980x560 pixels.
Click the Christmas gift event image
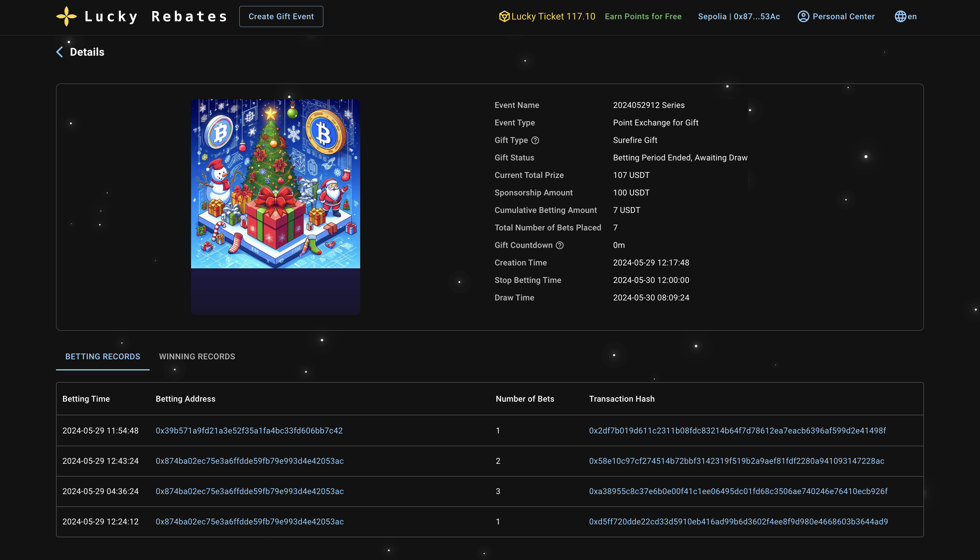click(x=275, y=184)
